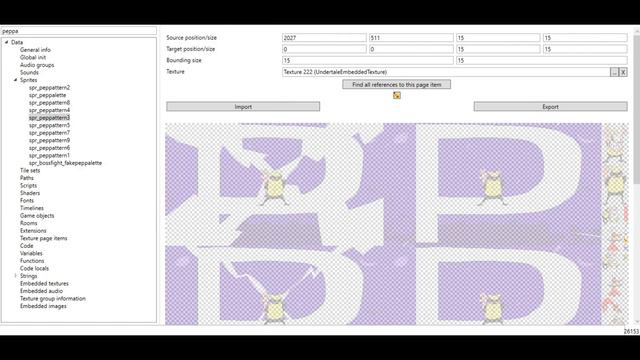The height and width of the screenshot is (360, 640).
Task: Open Code locals tree item
Action: [x=34, y=269]
